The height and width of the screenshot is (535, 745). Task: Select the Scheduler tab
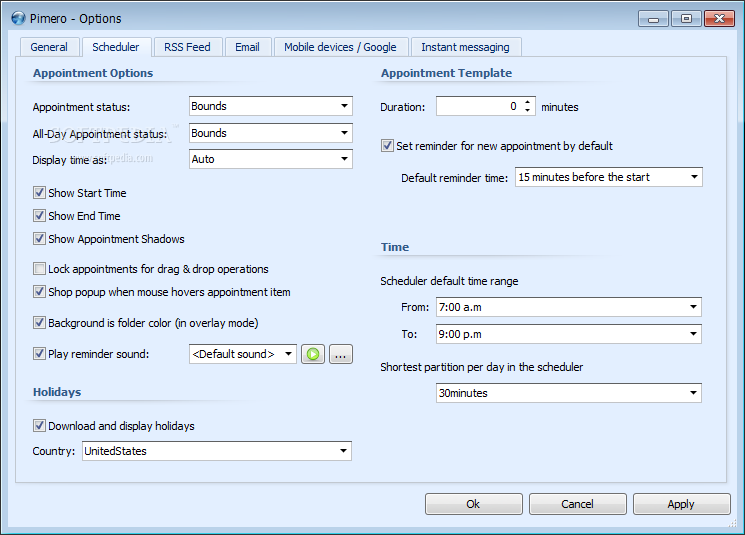[116, 47]
